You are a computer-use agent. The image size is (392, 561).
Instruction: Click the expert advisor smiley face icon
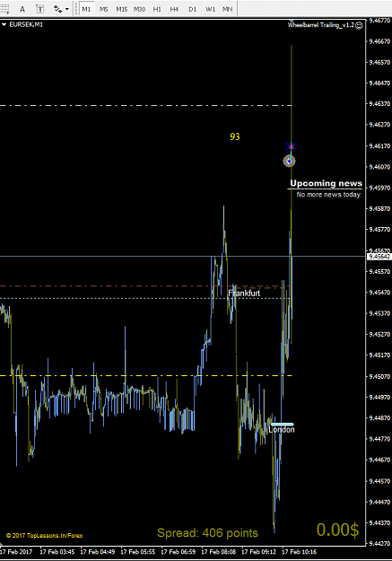(x=359, y=25)
